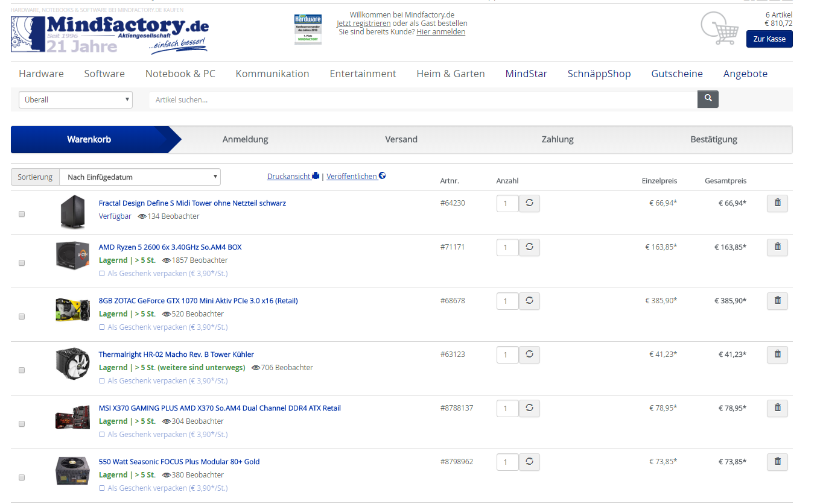Screen dimensions: 820x504
Task: Select the Thermalright HR-02 Macho row checkbox
Action: click(x=22, y=370)
